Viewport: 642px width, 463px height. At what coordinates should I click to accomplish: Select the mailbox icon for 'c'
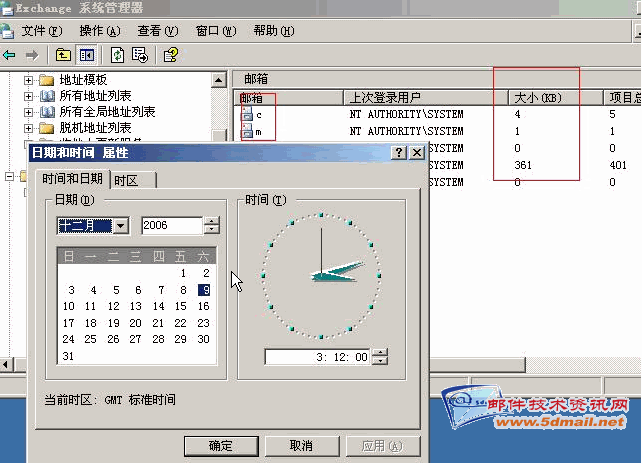(247, 115)
